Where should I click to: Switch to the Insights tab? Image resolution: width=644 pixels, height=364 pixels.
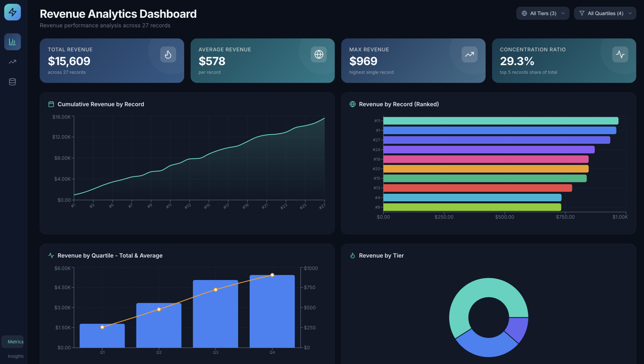pos(15,356)
